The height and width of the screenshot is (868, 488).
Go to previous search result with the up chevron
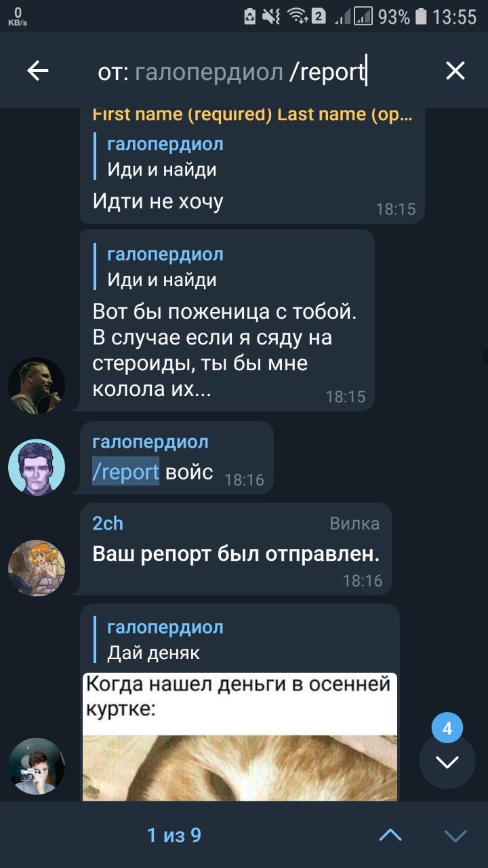[x=390, y=835]
